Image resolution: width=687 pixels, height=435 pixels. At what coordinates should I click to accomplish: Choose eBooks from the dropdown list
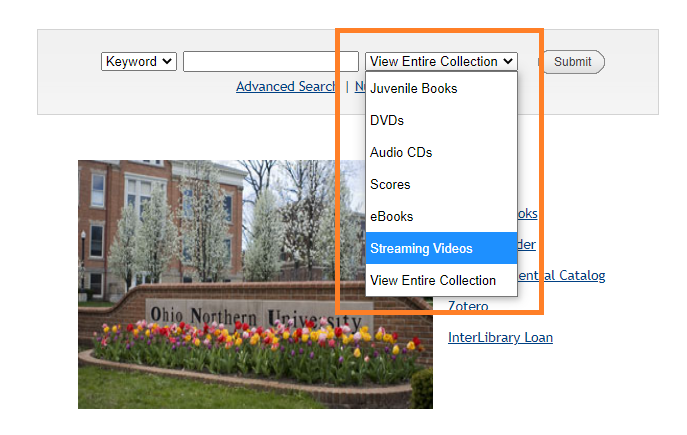click(x=441, y=216)
